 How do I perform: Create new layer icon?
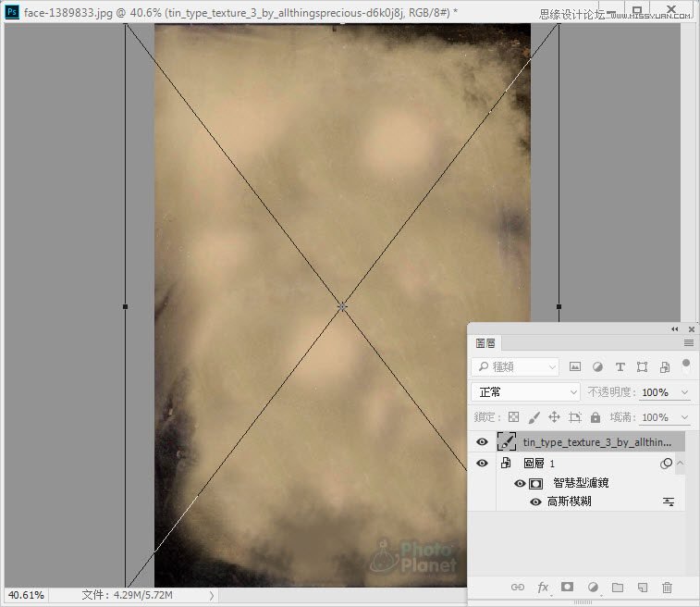coord(643,587)
